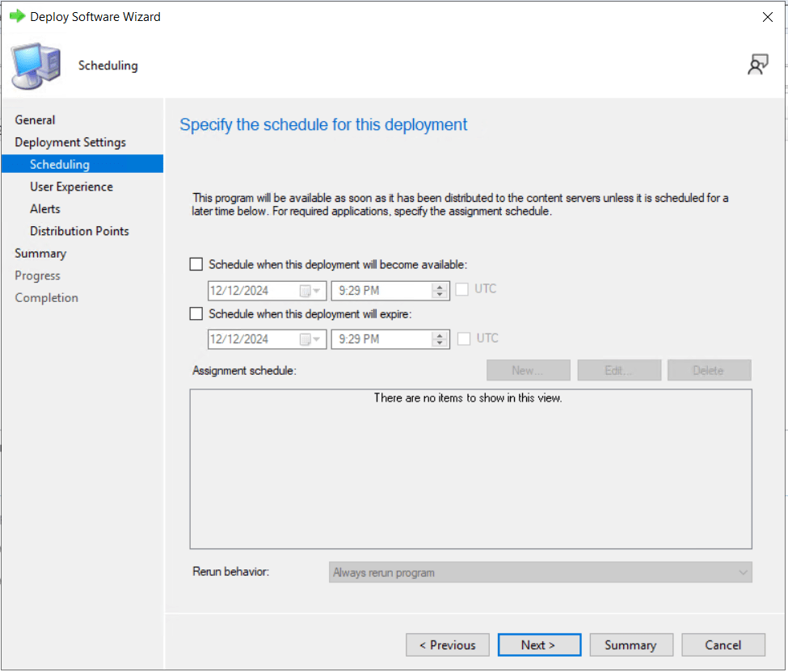Click the Next button
This screenshot has height=672, width=788.
click(539, 645)
